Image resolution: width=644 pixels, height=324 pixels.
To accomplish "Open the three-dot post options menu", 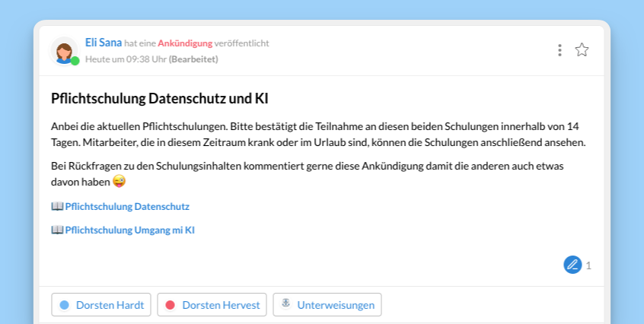I will click(560, 50).
